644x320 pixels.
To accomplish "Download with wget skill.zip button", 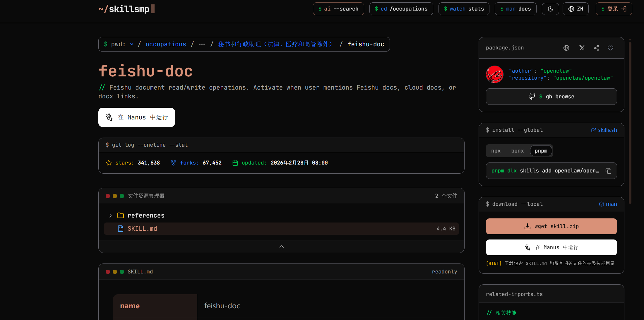I will (551, 226).
